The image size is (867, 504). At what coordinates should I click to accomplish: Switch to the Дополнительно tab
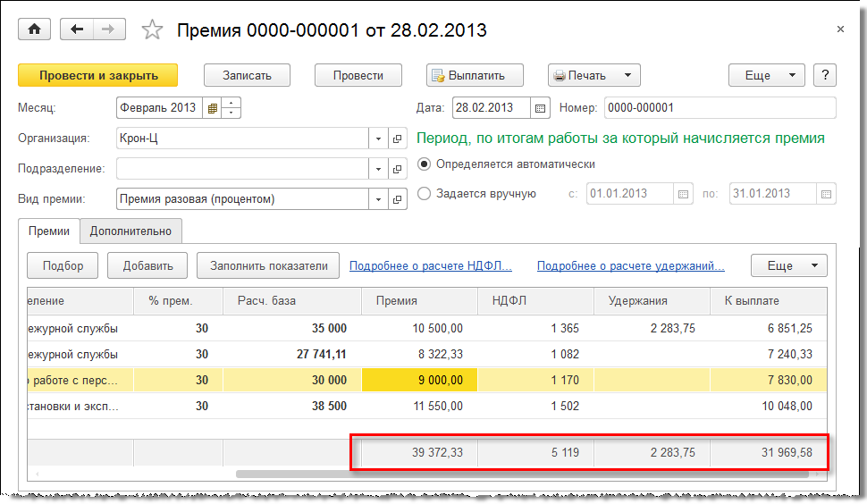(130, 231)
